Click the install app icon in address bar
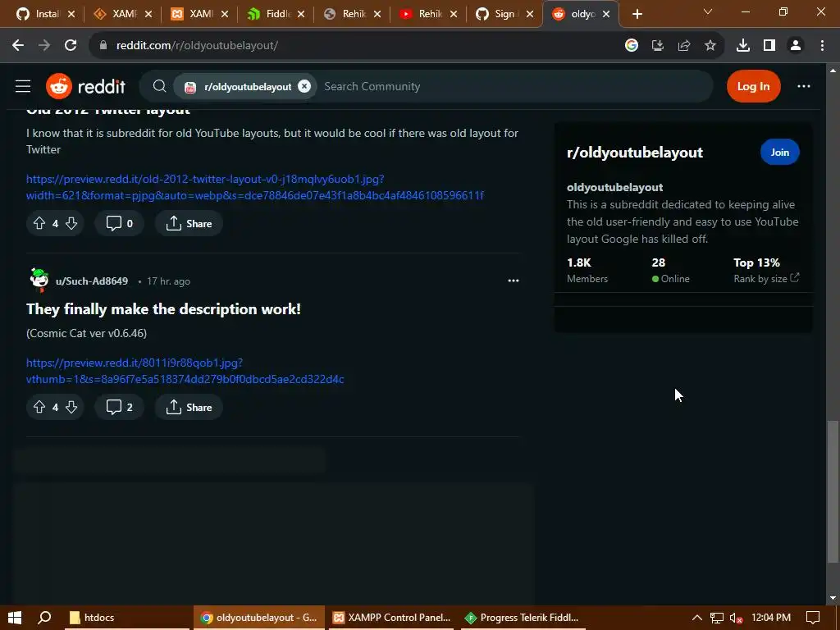The height and width of the screenshot is (630, 840). point(658,46)
